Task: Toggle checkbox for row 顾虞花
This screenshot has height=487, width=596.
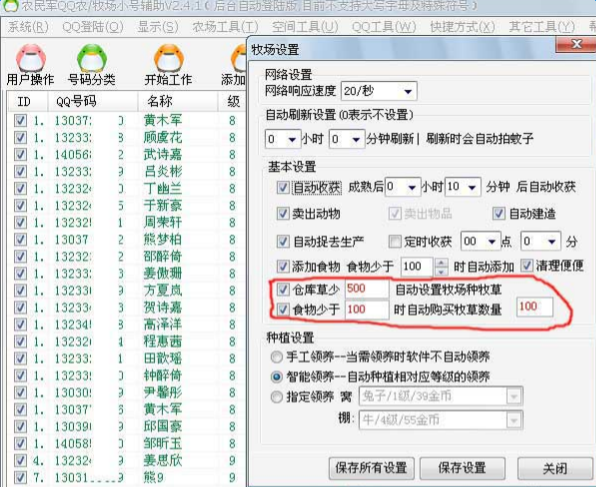Action: pos(21,138)
